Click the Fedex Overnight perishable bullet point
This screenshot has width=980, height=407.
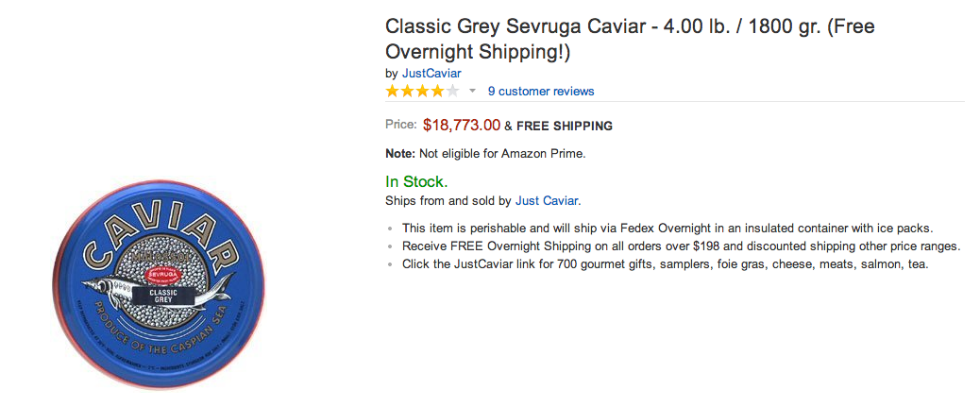tap(668, 229)
